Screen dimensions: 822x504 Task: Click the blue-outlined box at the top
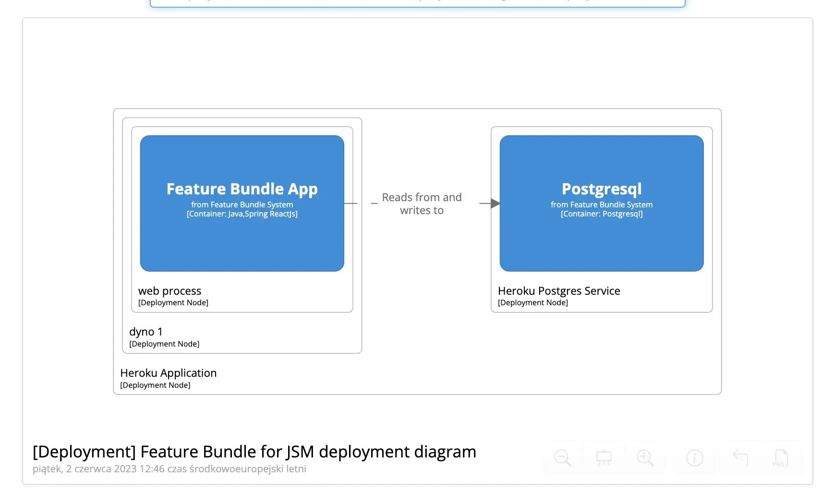click(x=417, y=4)
